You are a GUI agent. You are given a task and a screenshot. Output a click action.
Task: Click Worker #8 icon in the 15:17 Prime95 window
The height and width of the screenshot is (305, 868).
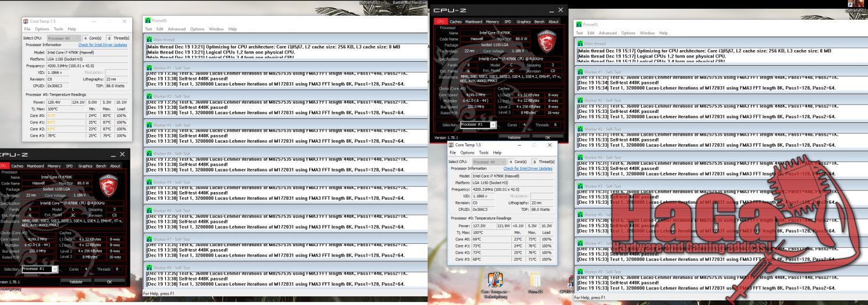click(x=580, y=271)
